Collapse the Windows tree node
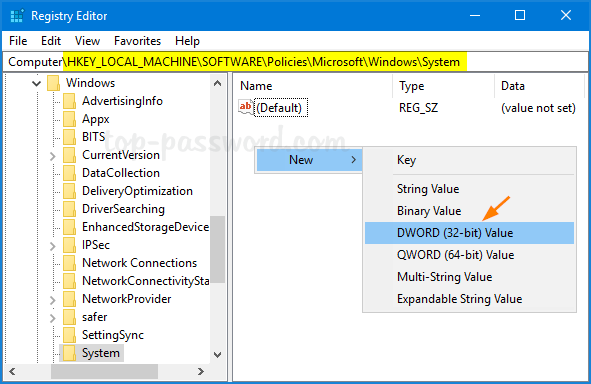This screenshot has width=591, height=384. point(37,83)
